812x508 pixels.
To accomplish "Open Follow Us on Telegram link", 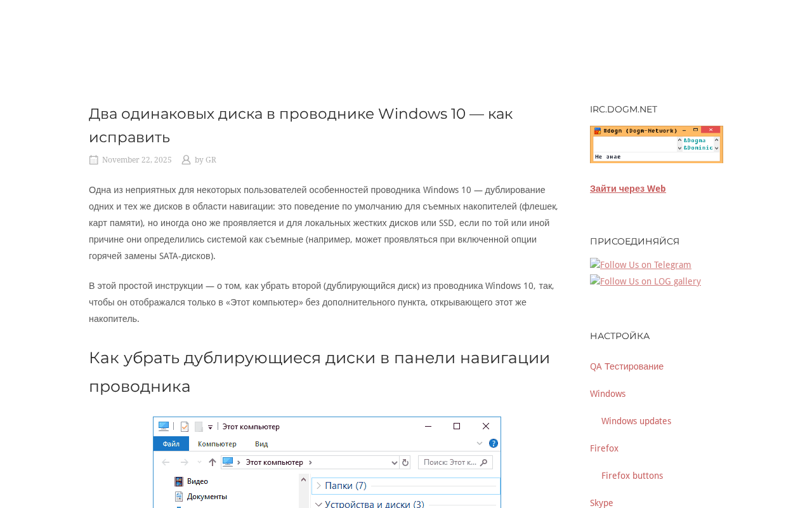I will click(x=641, y=264).
